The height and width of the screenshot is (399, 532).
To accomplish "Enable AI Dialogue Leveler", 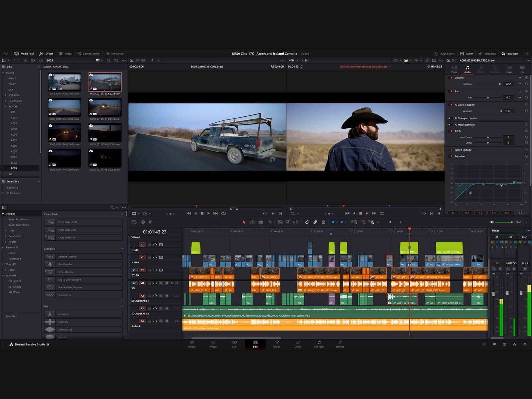I will [x=450, y=118].
